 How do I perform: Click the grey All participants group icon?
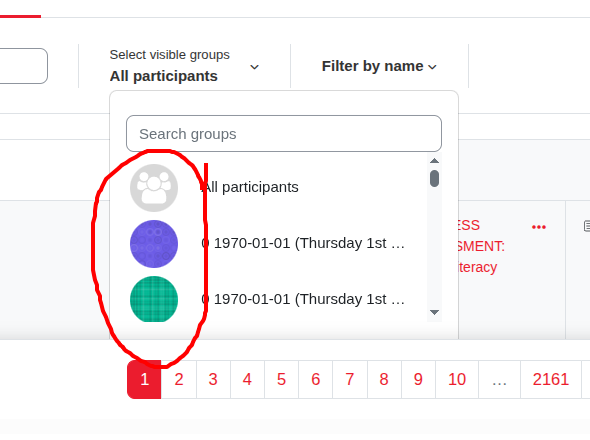click(154, 188)
